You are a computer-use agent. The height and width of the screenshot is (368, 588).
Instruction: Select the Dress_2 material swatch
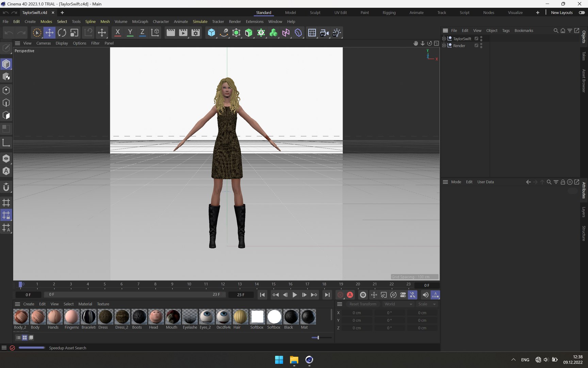point(122,317)
